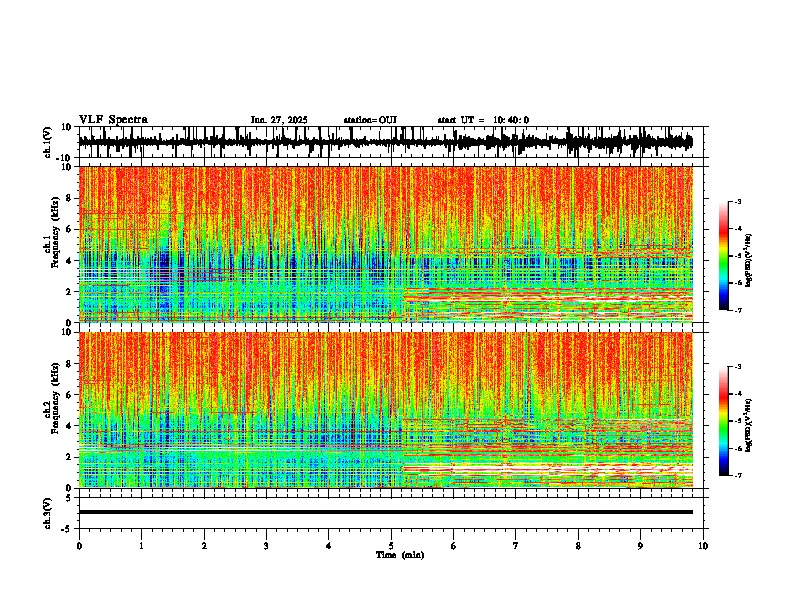Click the 4 kHz tick label on ch.2 spectrogram
The image size is (792, 612).
click(71, 426)
